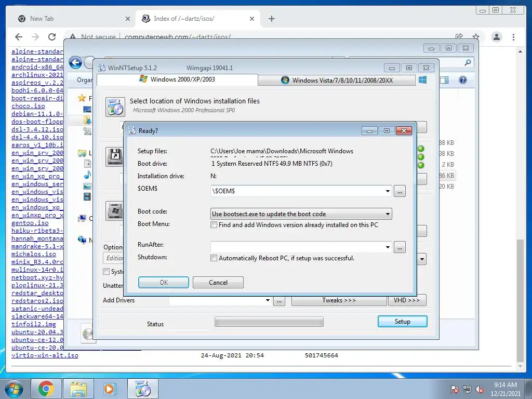The image size is (532, 399).
Task: Switch to Windows 2000/XP/2003 tab
Action: click(177, 79)
